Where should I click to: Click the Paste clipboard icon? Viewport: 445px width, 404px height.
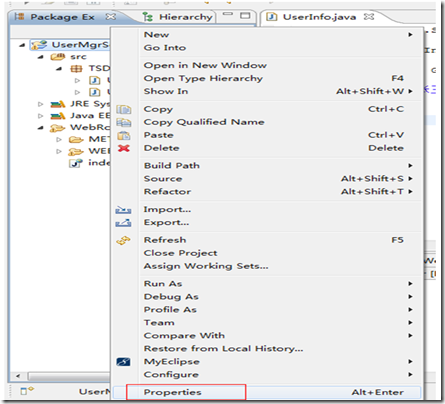click(x=124, y=136)
